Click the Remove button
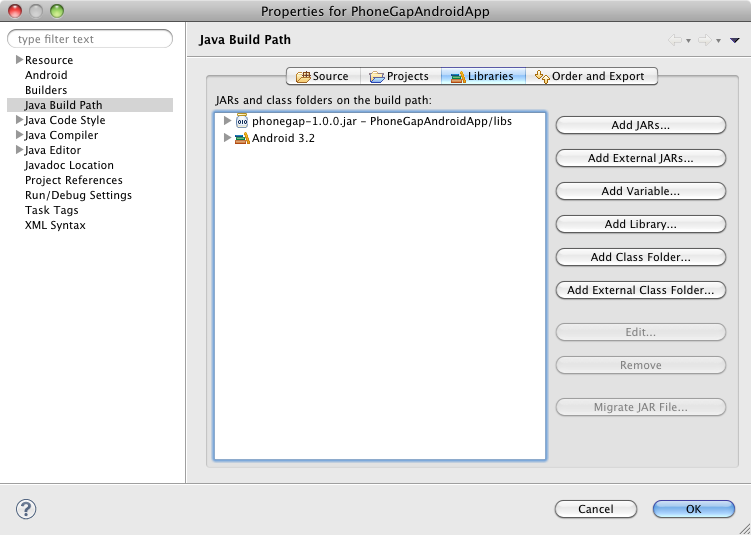Screen dimensions: 751x535 (x=641, y=365)
